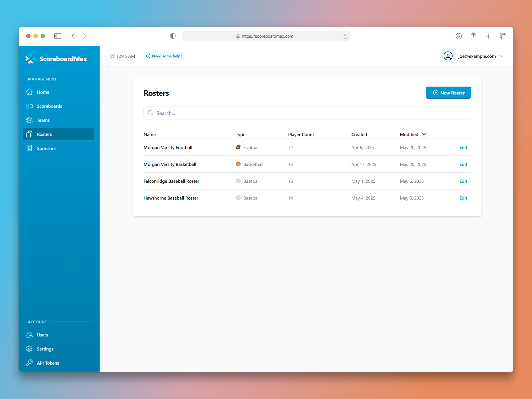Click the user avatar icon
The height and width of the screenshot is (399, 532).
coord(448,56)
